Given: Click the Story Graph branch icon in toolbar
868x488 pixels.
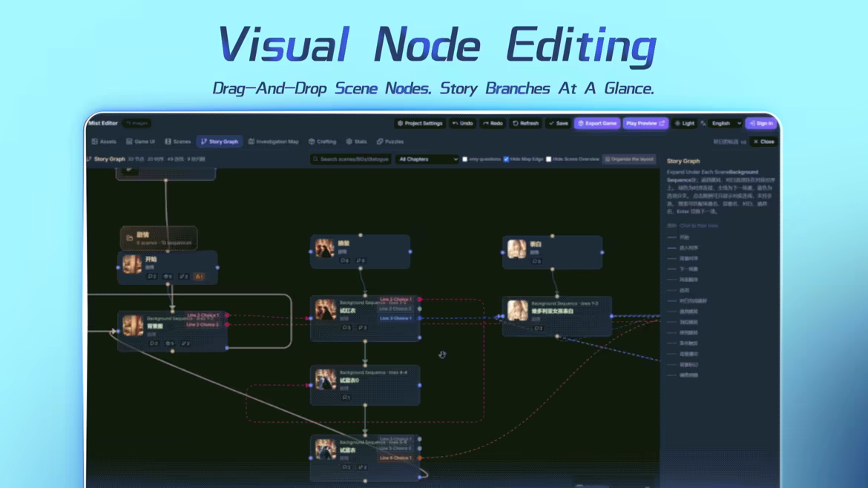Looking at the screenshot, I should coord(90,159).
